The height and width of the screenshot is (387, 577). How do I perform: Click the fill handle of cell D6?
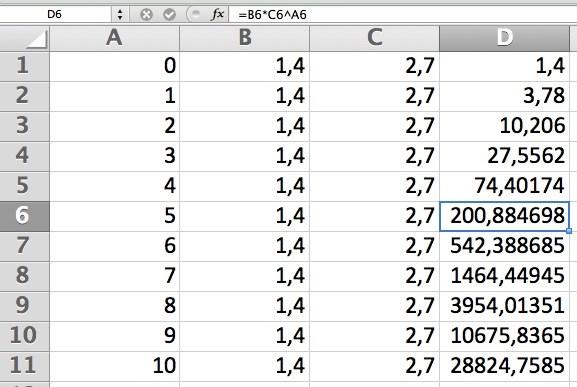coord(569,231)
